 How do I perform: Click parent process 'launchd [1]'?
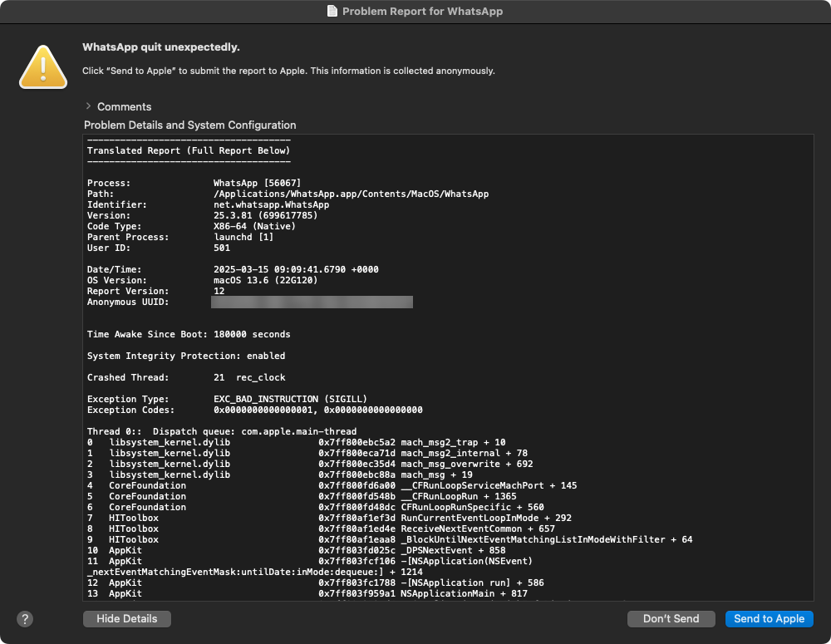click(243, 237)
